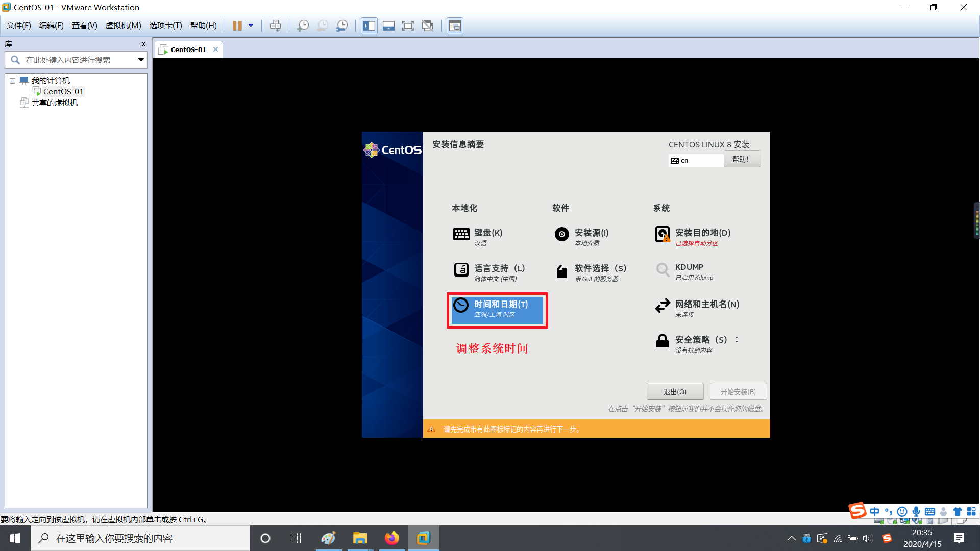
Task: Collapse the 我的计算机 tree node
Action: [12, 81]
